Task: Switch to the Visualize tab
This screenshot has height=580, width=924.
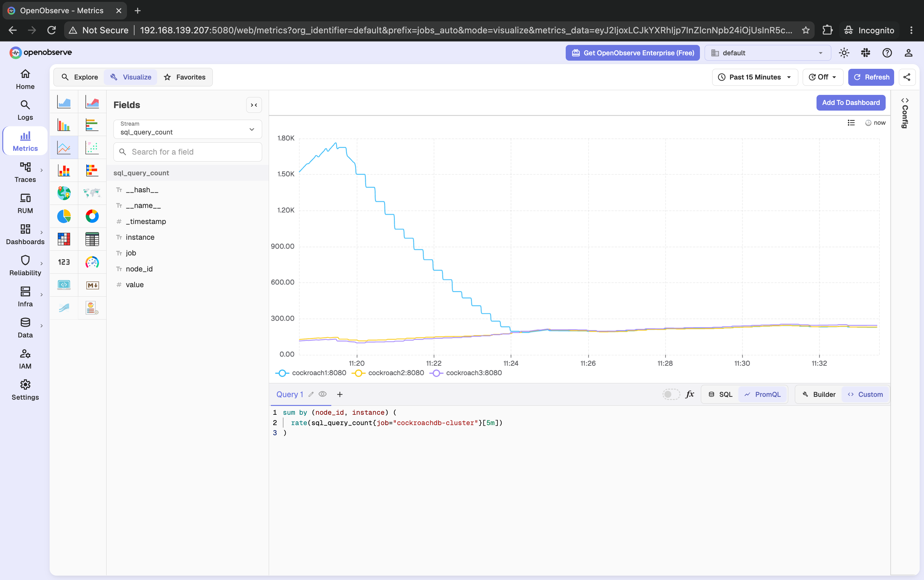Action: click(130, 77)
